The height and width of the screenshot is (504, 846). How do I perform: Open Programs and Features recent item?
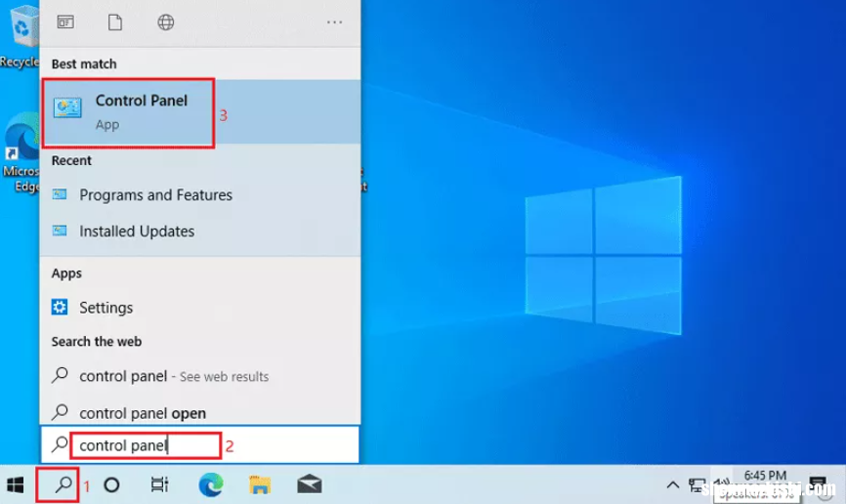coord(199,194)
